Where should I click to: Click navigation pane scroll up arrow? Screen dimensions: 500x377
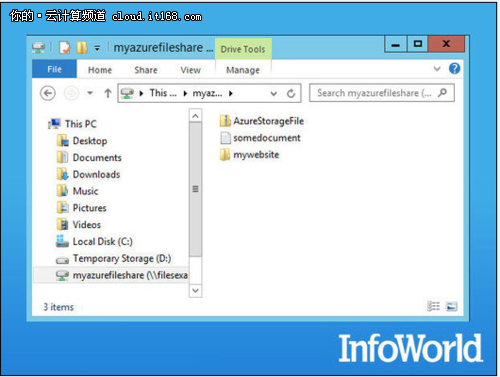click(x=196, y=116)
